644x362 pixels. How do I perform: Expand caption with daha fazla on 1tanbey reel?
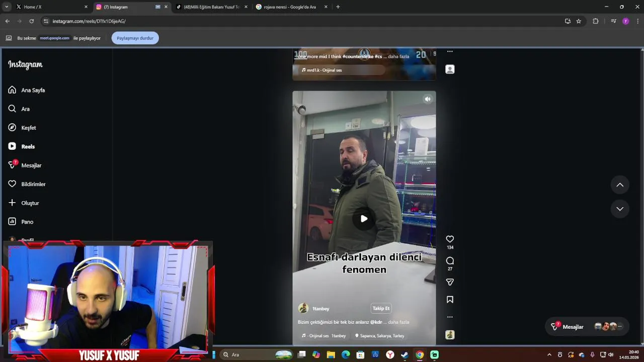398,322
